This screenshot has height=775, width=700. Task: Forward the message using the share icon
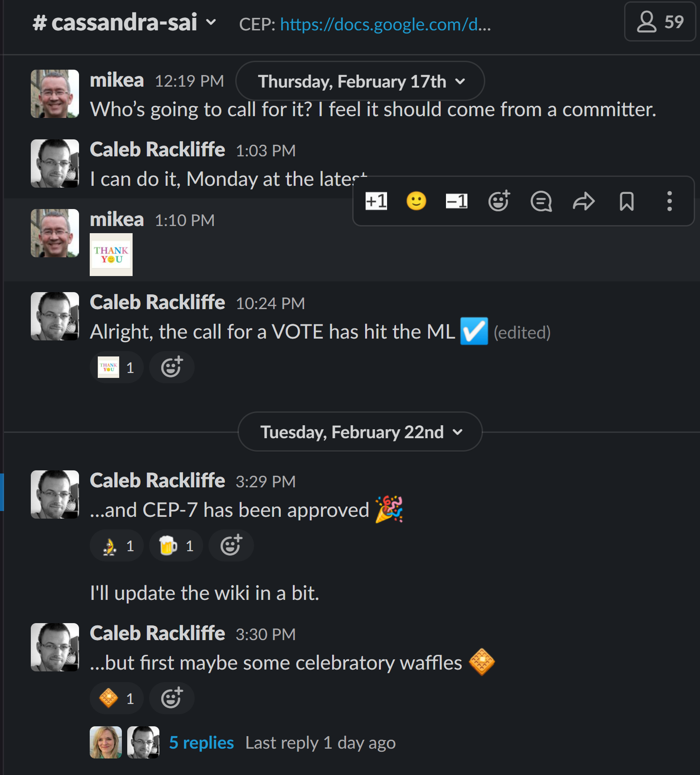pyautogui.click(x=583, y=201)
